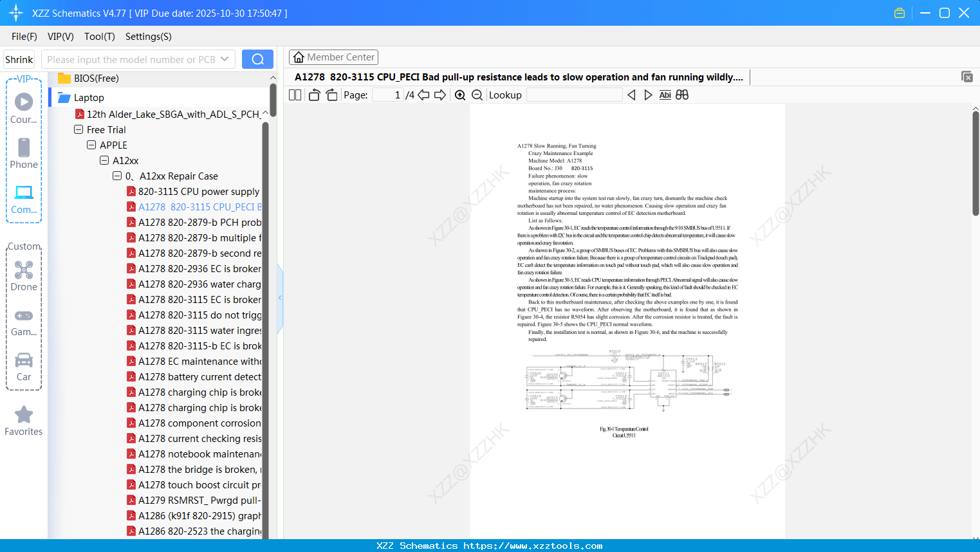Viewport: 980px width, 552px height.
Task: Open A1278 820-2879-b PCH problem file
Action: pos(194,222)
